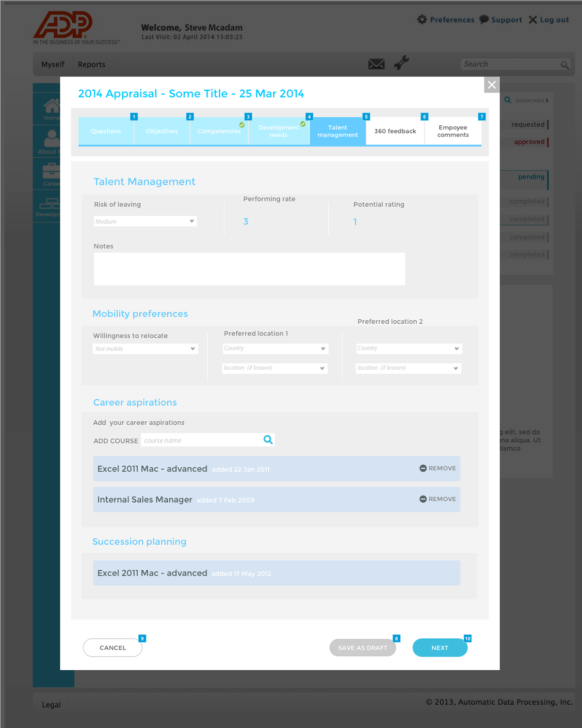Open the wrench tools icon

pos(402,63)
